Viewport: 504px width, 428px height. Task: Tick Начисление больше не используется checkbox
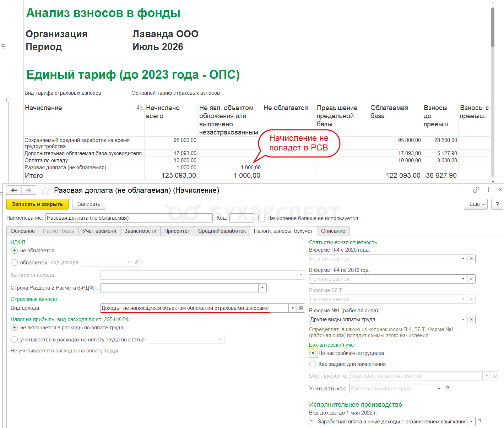262,218
